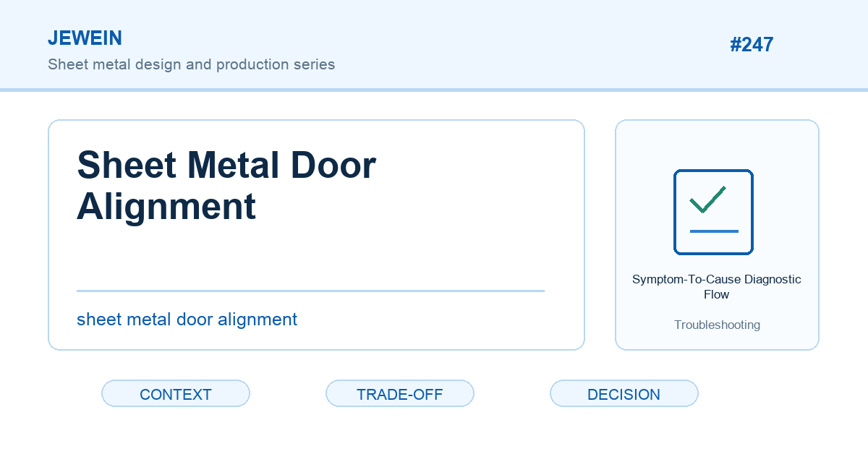
Task: Open the lowercase 'sheet metal door alignment' link
Action: pos(187,320)
